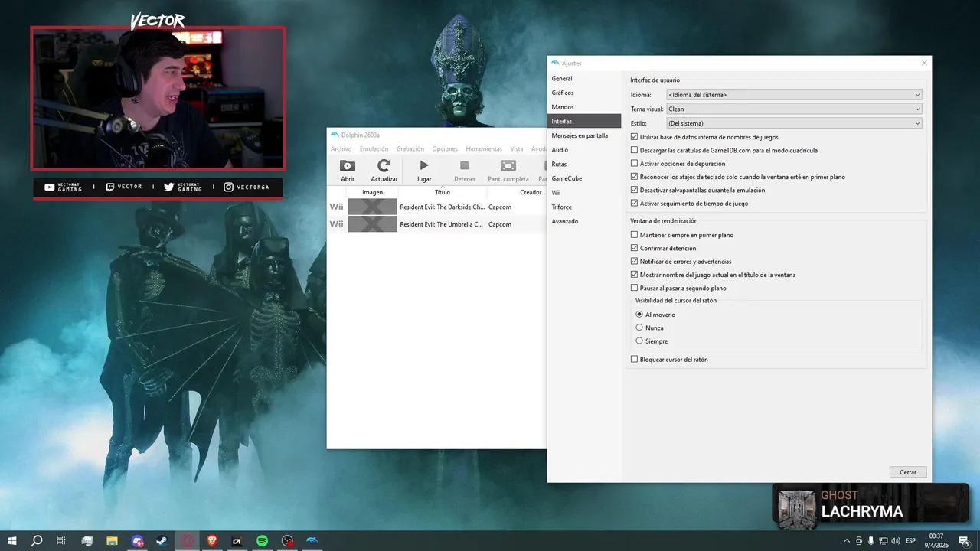
Task: Click the microphone tray icon
Action: click(x=871, y=541)
